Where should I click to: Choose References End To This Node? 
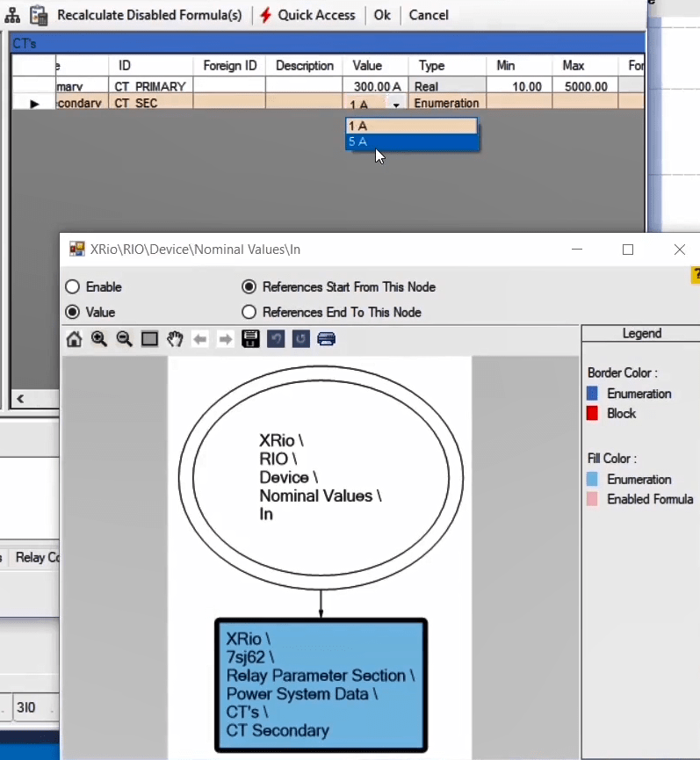pos(249,312)
